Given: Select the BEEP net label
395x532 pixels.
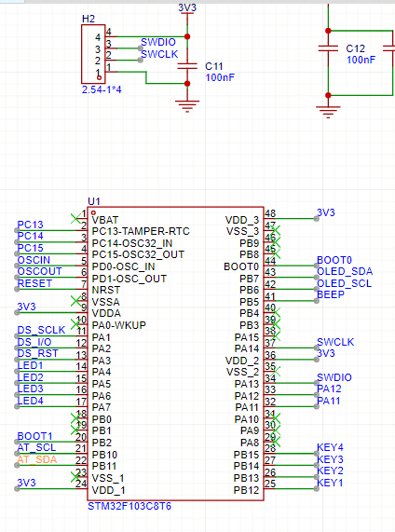Looking at the screenshot, I should [331, 294].
